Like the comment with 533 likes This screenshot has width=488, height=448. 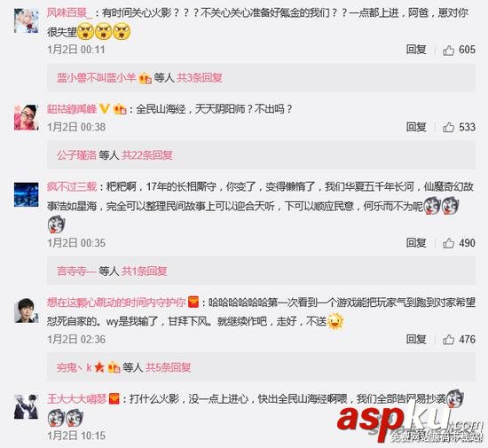[x=448, y=127]
